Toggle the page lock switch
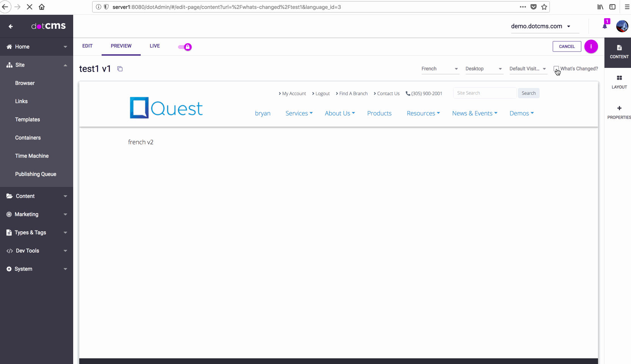Screen dimensions: 631x364 [184, 47]
